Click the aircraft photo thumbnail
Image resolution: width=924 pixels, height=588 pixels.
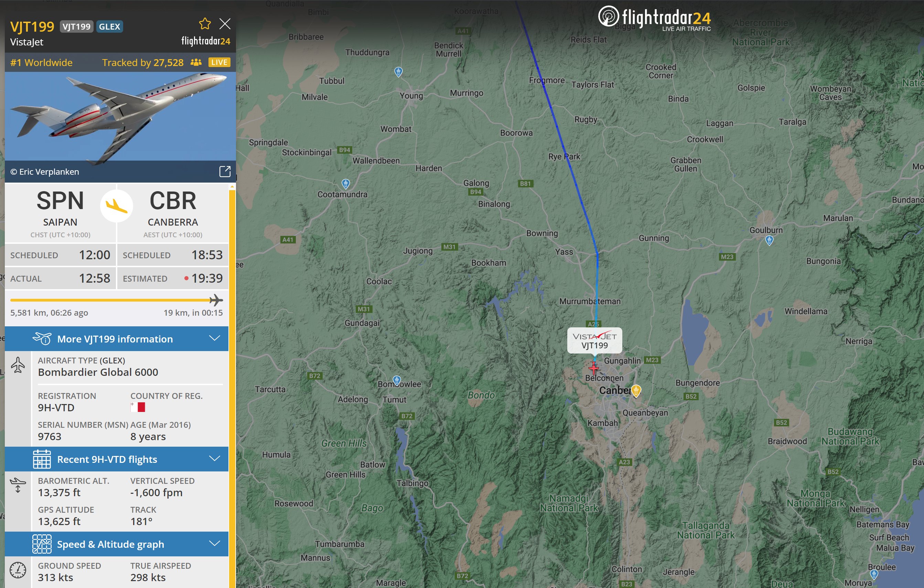coord(120,116)
